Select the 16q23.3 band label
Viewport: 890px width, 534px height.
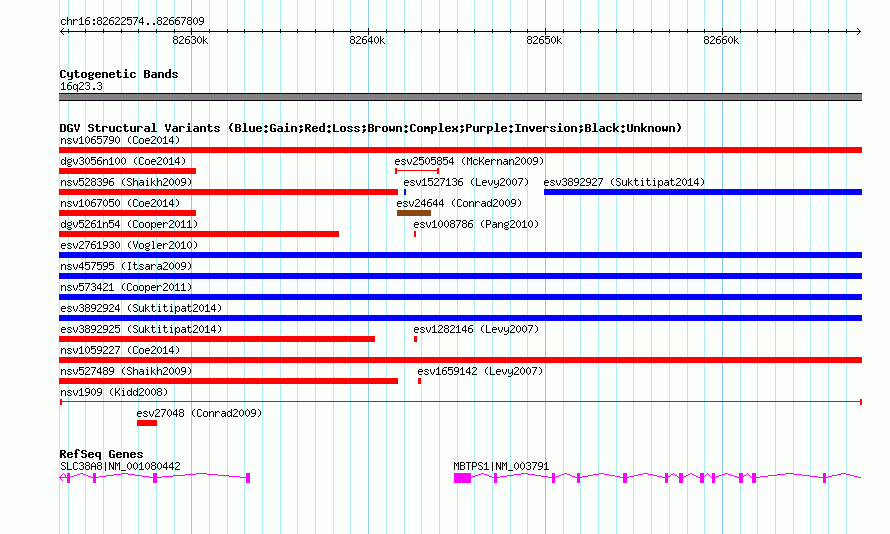coord(81,86)
